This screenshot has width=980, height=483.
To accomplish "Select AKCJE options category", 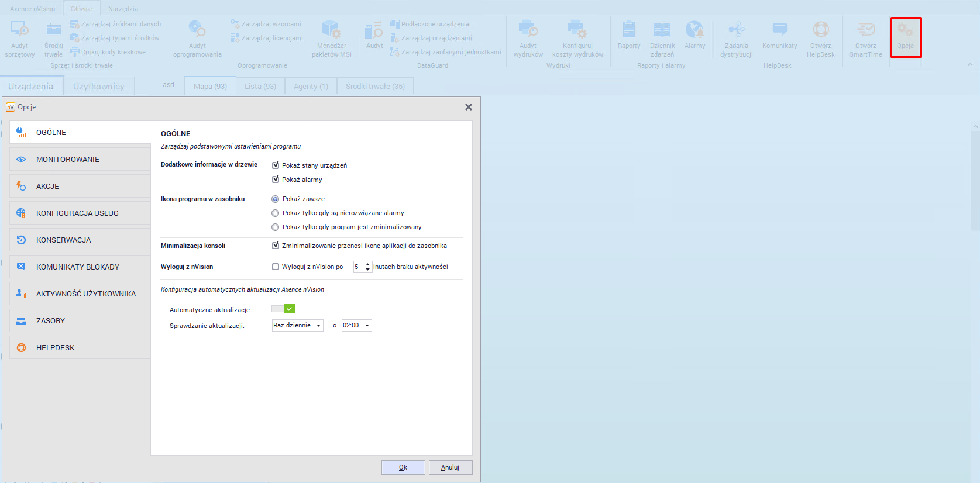I will 80,186.
